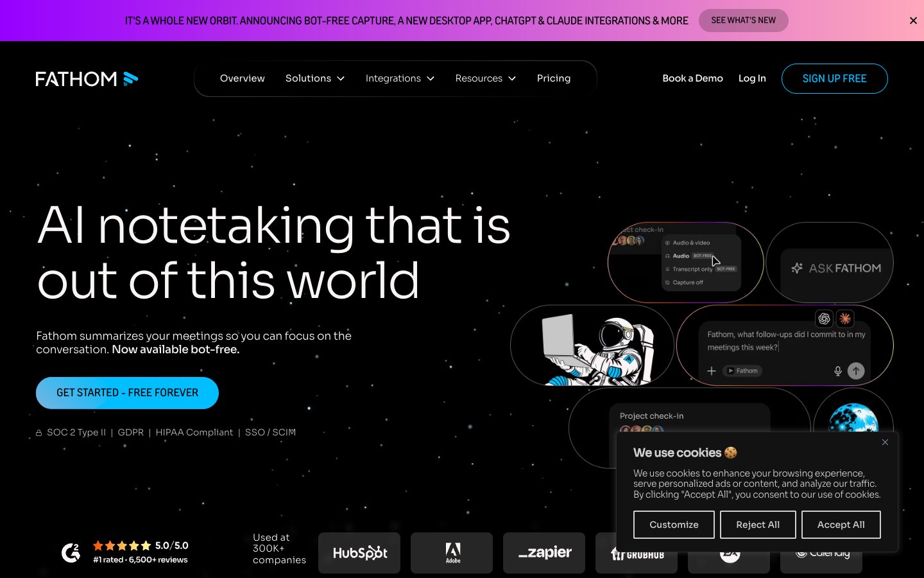The height and width of the screenshot is (578, 924).
Task: Click the Accept All cookies button
Action: [x=841, y=525]
